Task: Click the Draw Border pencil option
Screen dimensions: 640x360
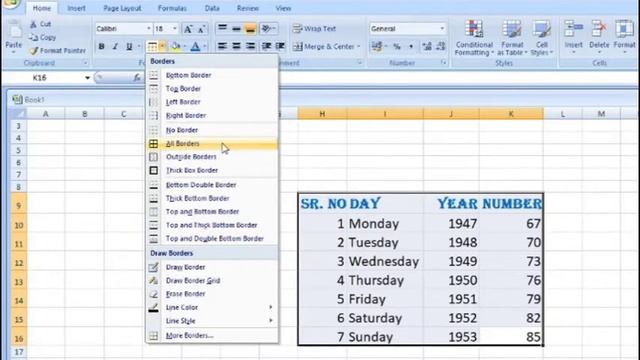Action: [212, 267]
